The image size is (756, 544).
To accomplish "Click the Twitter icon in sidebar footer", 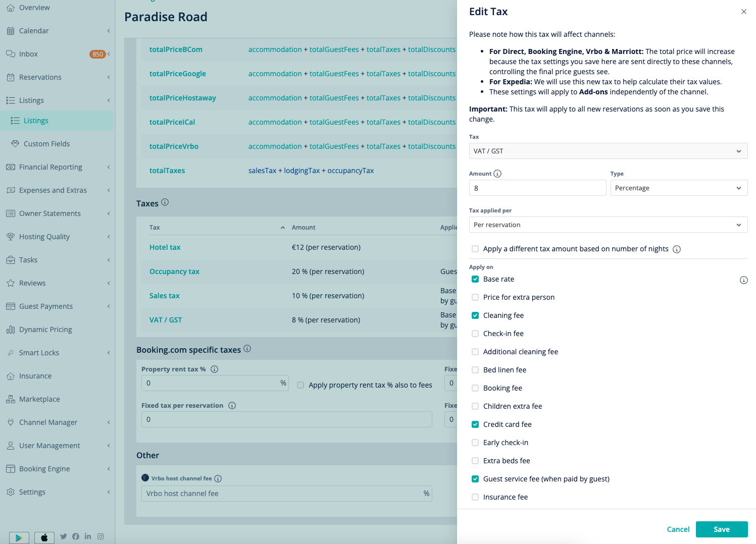I will point(64,536).
